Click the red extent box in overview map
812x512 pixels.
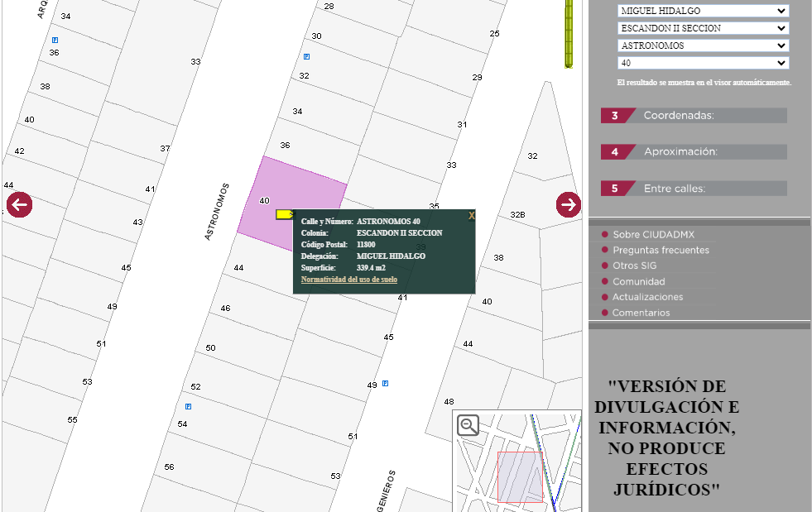click(x=520, y=476)
